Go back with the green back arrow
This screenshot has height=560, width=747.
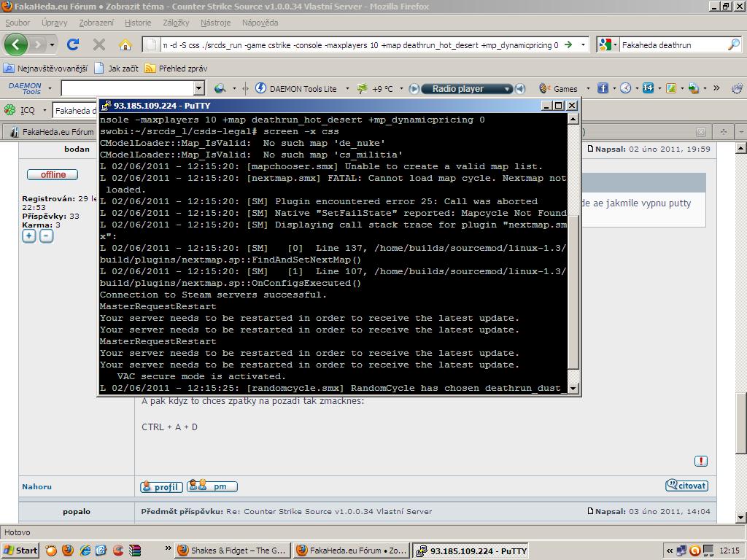click(16, 44)
